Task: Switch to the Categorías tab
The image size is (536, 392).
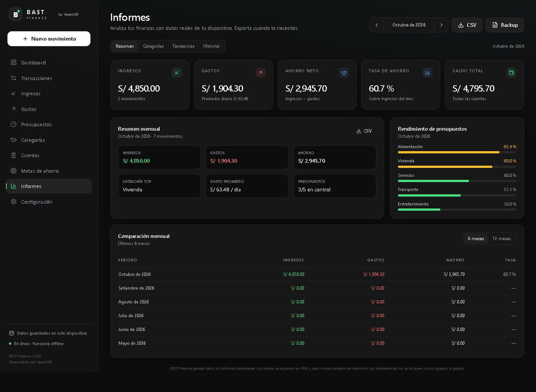Action: tap(153, 46)
